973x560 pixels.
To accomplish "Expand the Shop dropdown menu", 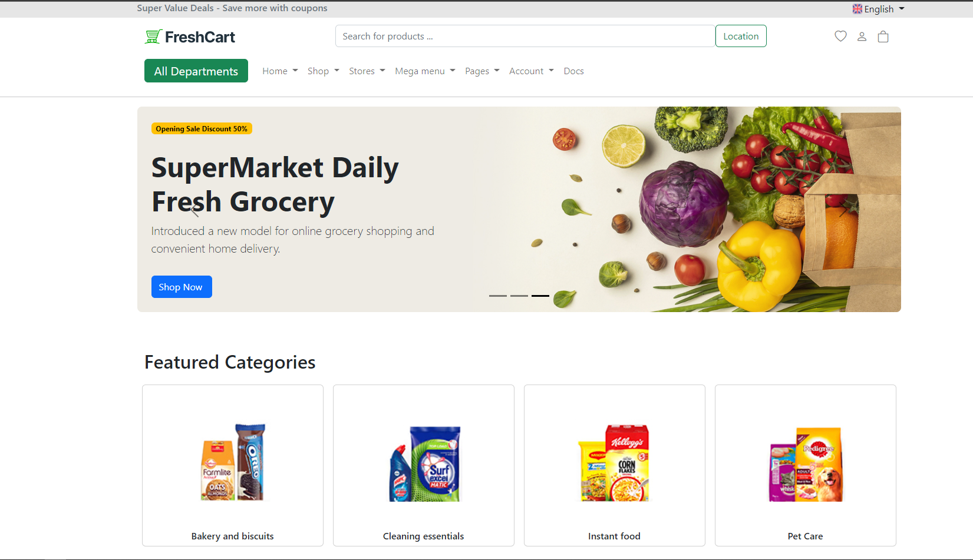I will coord(323,71).
